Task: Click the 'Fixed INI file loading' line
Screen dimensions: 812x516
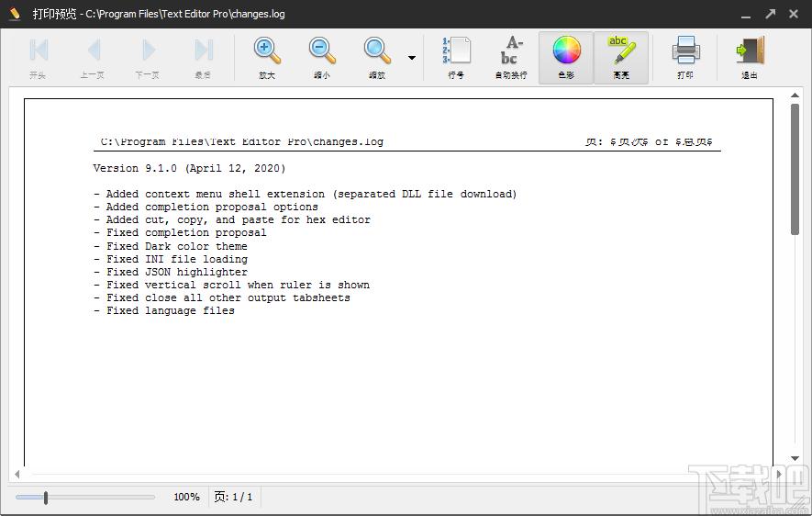Action: click(x=171, y=259)
